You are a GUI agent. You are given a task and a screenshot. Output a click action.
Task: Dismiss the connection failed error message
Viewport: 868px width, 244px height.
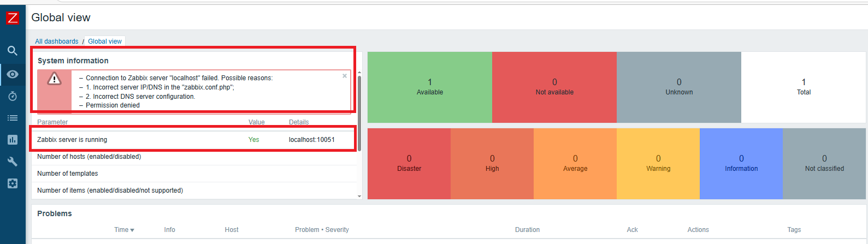point(345,76)
